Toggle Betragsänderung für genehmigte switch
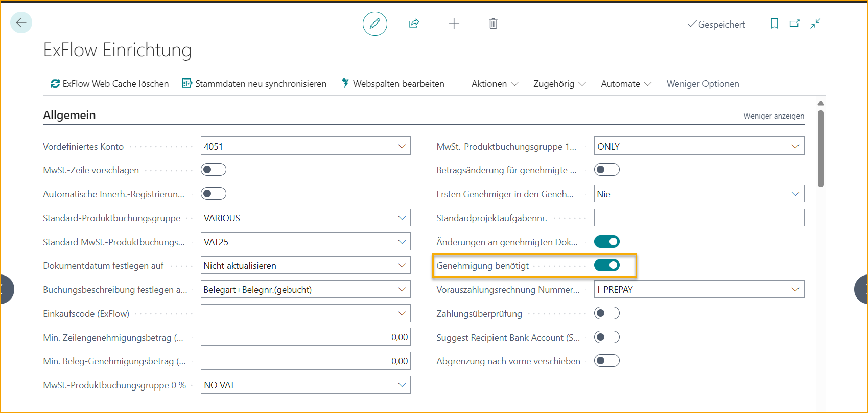This screenshot has width=868, height=413. [607, 170]
